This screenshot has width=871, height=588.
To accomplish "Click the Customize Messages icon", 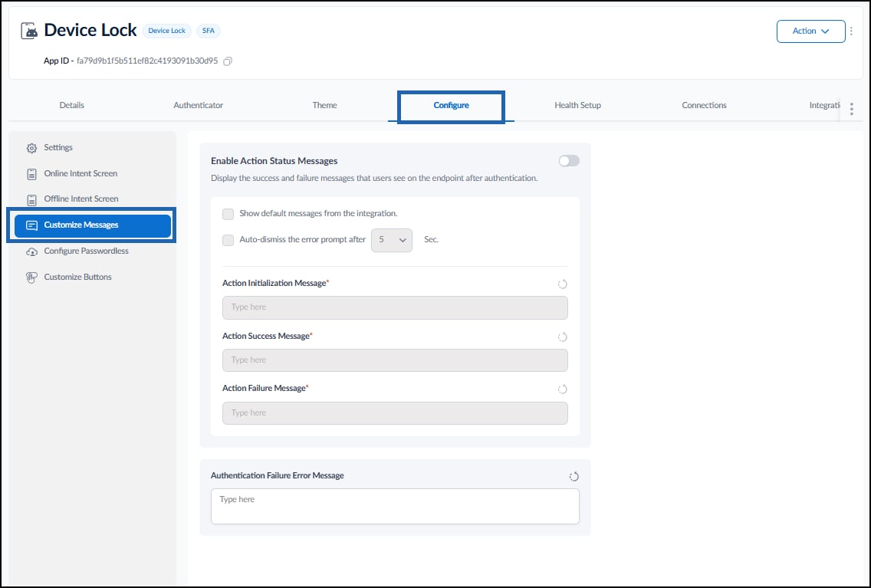I will point(31,225).
